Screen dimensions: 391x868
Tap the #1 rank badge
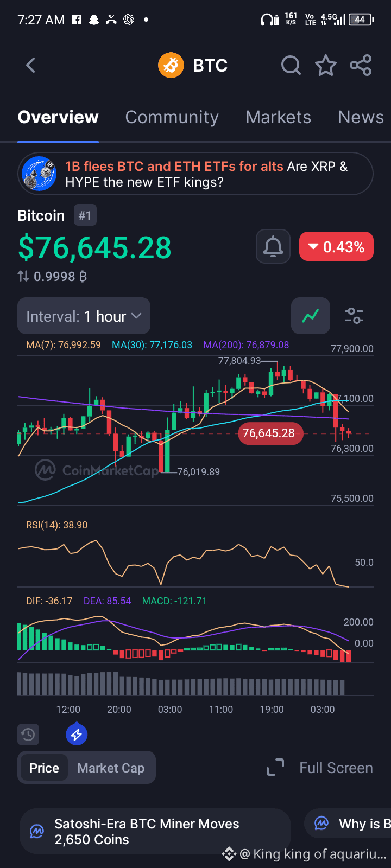pyautogui.click(x=85, y=215)
